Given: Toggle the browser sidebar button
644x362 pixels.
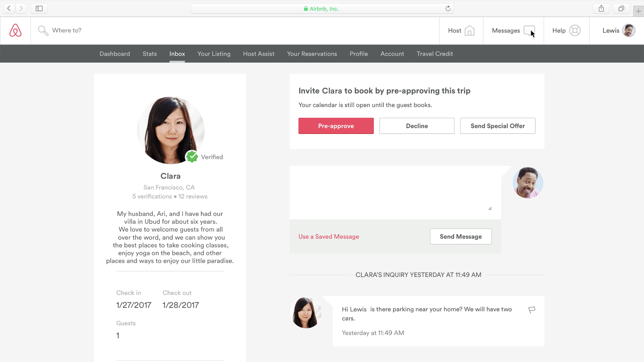Looking at the screenshot, I should point(39,9).
